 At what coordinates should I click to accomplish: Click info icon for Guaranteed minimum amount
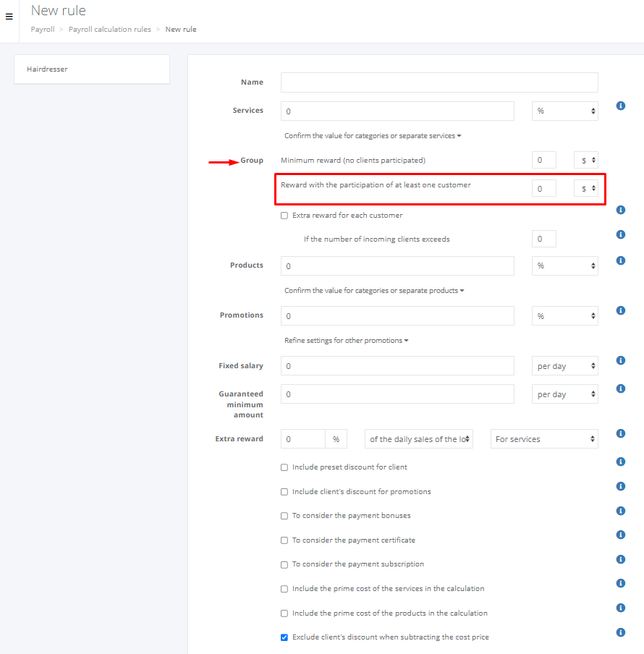(x=620, y=388)
